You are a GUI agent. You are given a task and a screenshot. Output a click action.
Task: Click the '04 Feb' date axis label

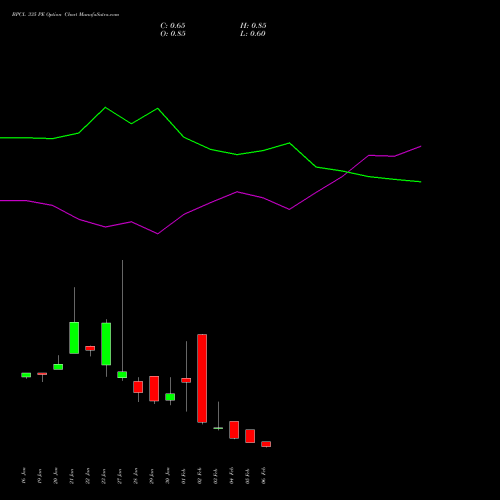click(x=232, y=476)
